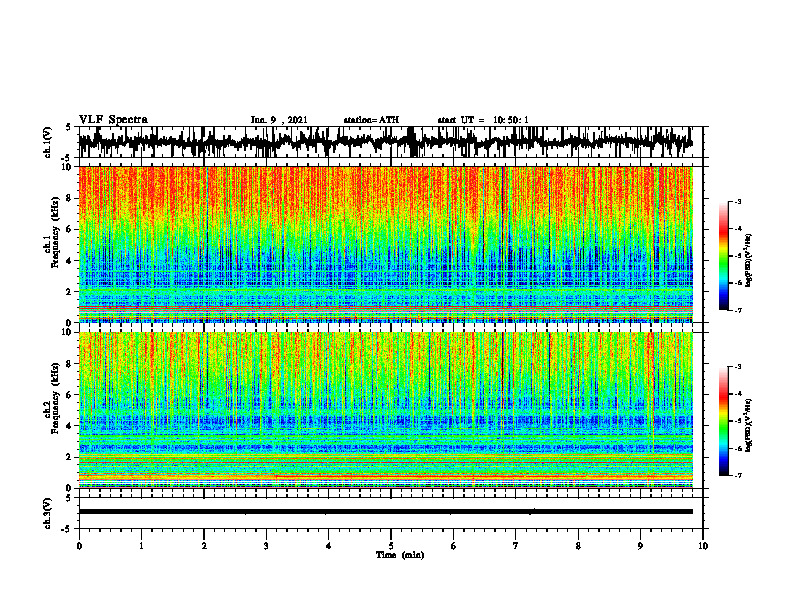This screenshot has width=792, height=612.
Task: Click the thick black ch.3 voltage trace
Action: [386, 512]
